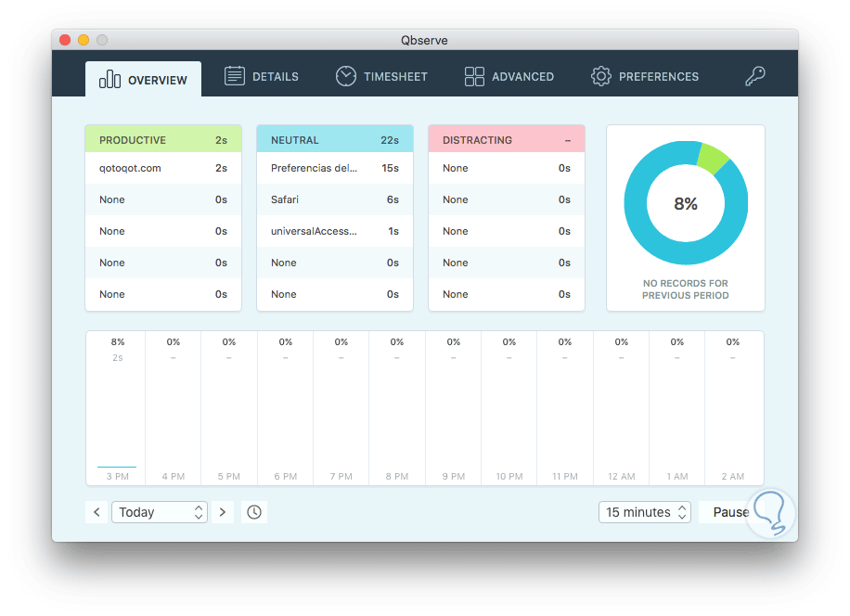Click the Preferences gear icon

[600, 76]
